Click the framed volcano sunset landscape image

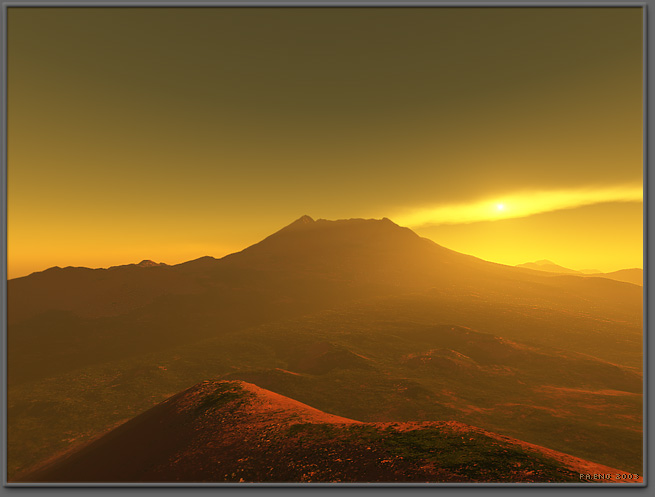point(325,246)
